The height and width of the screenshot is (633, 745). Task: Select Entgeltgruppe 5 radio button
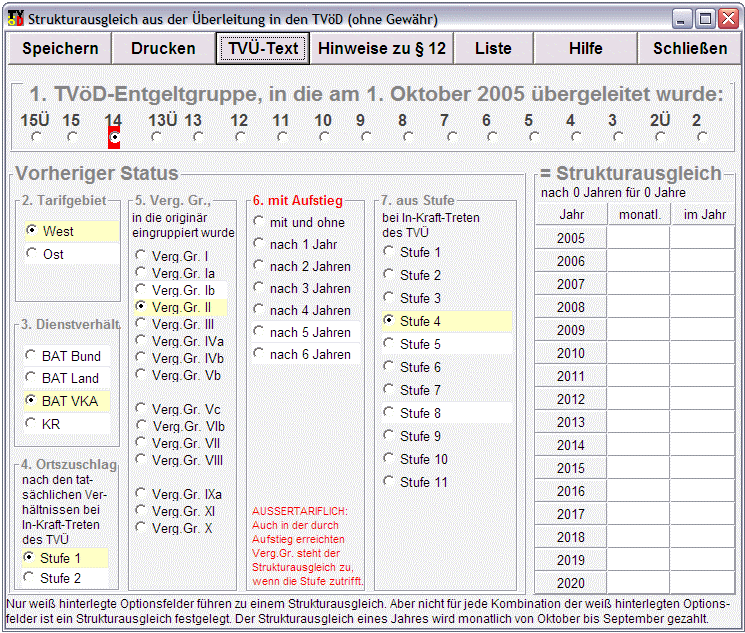click(x=534, y=137)
